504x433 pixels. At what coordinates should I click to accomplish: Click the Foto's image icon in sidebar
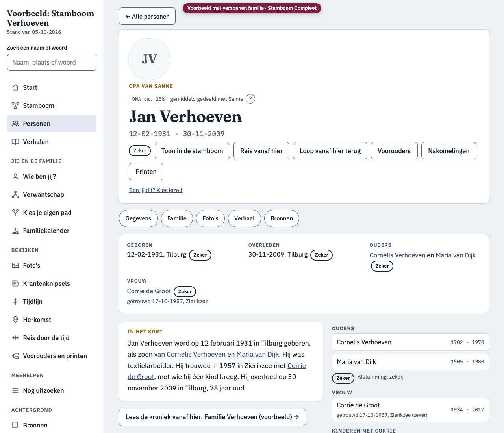click(x=15, y=265)
